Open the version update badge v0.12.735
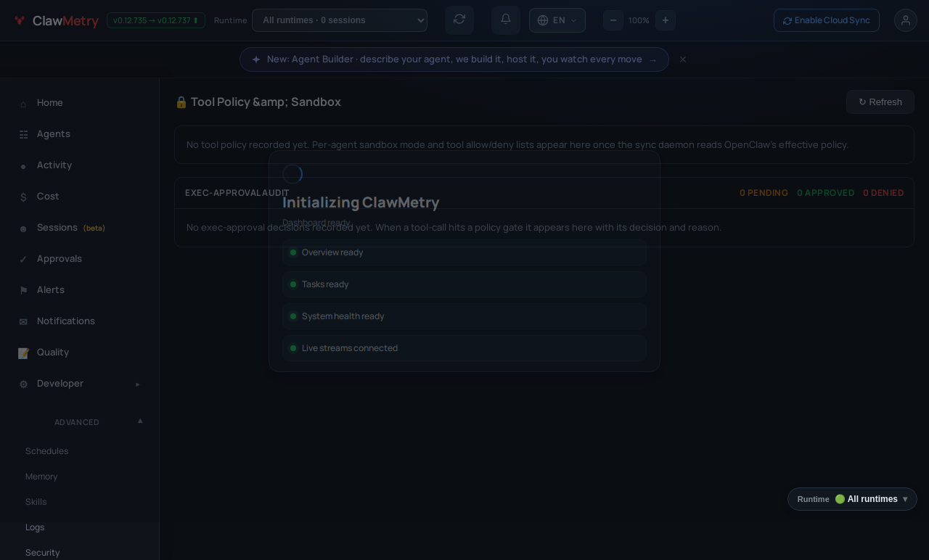Screen dimensions: 929x560 click(x=156, y=20)
